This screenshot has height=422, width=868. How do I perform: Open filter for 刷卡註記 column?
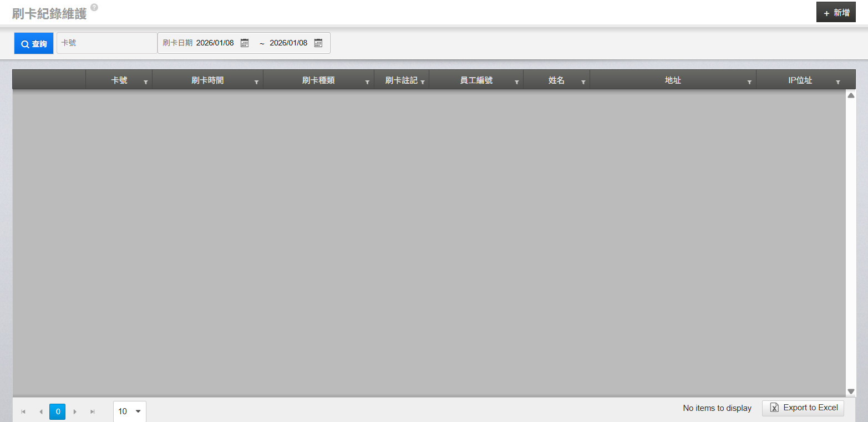[423, 82]
